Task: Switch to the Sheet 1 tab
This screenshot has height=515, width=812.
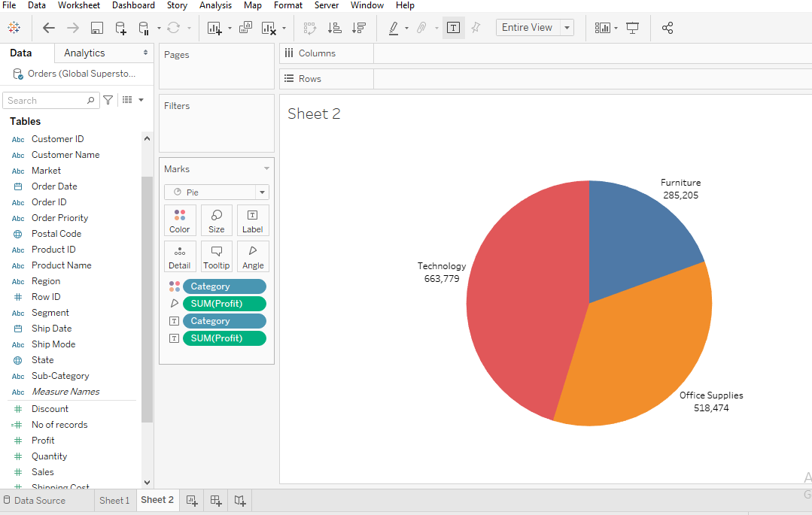Action: click(x=114, y=501)
